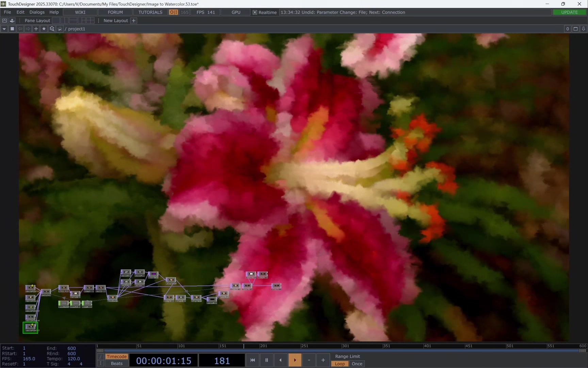Toggle the O|I power button

tap(174, 12)
